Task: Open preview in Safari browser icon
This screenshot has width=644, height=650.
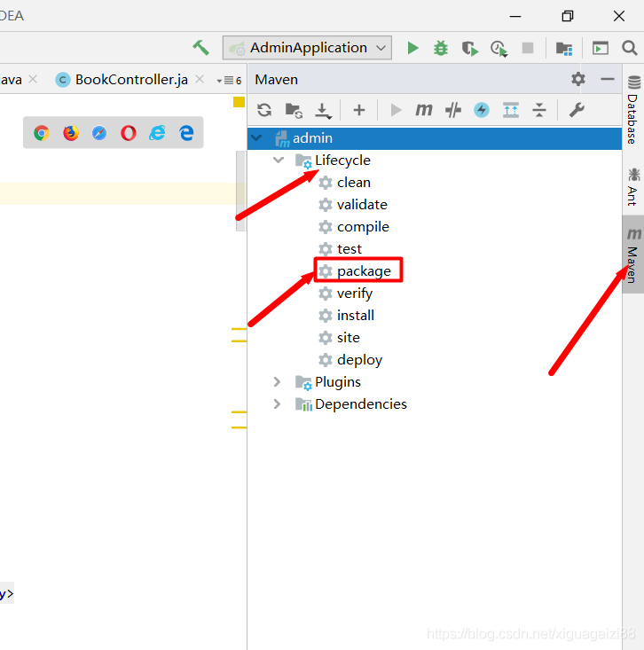Action: coord(99,133)
